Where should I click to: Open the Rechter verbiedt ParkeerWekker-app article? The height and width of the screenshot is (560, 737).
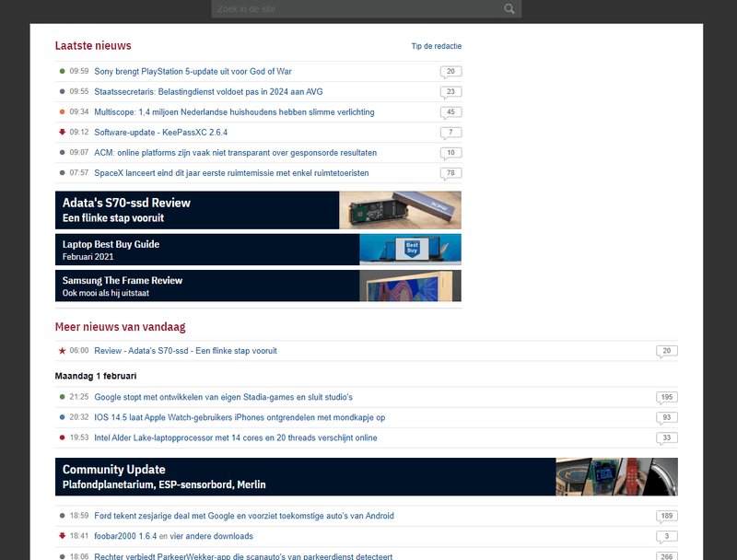(243, 556)
